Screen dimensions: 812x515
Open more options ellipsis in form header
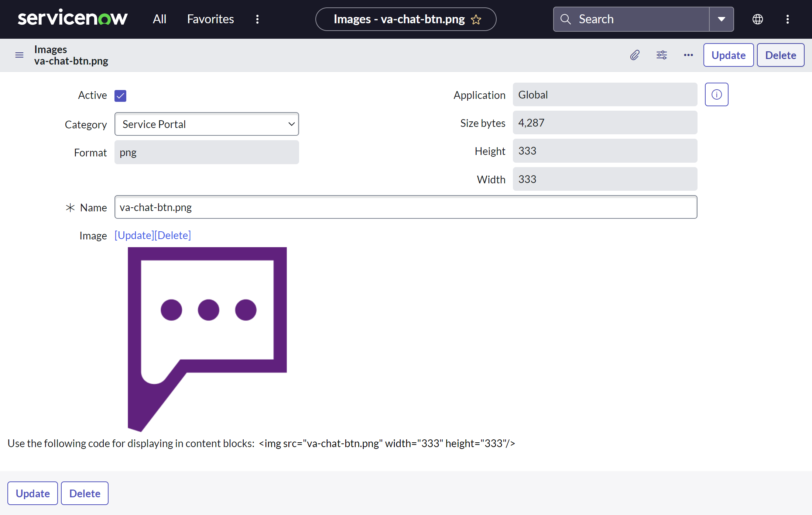click(x=688, y=55)
